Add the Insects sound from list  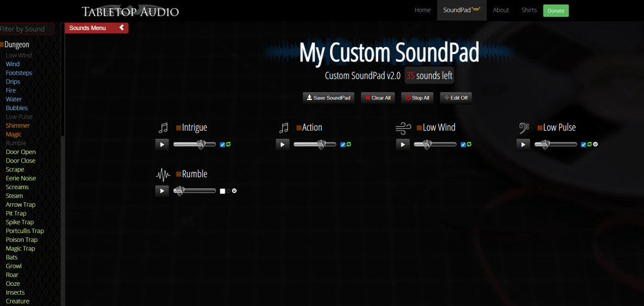pyautogui.click(x=15, y=292)
